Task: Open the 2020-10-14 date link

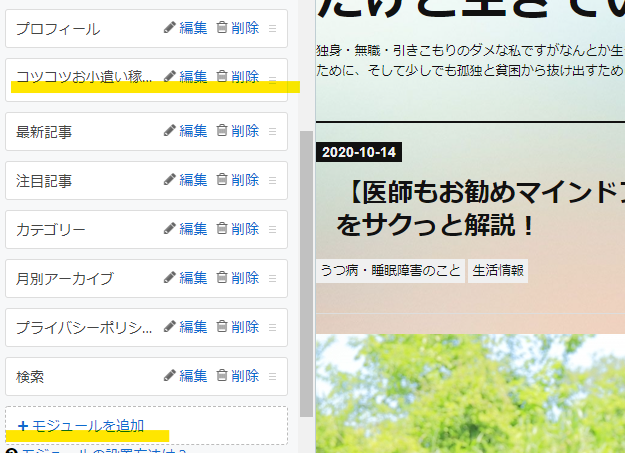Action: pos(359,152)
